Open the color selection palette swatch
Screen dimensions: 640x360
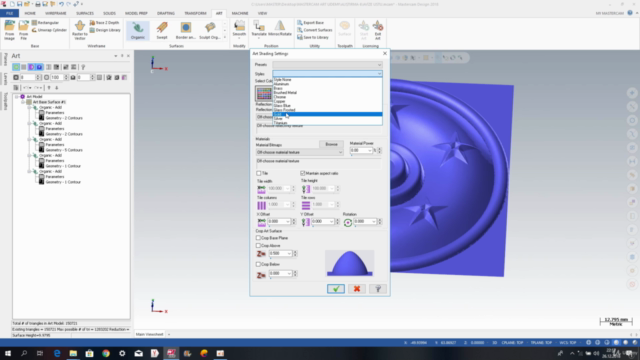(x=264, y=93)
